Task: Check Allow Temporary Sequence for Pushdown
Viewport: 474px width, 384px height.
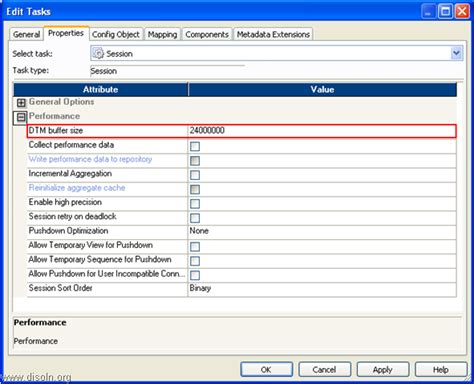Action: tap(195, 261)
